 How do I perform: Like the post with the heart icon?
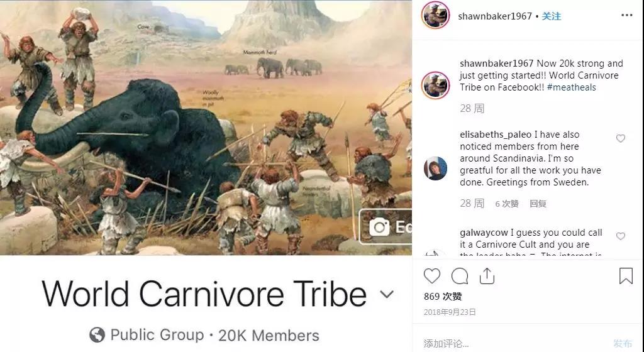click(x=431, y=276)
